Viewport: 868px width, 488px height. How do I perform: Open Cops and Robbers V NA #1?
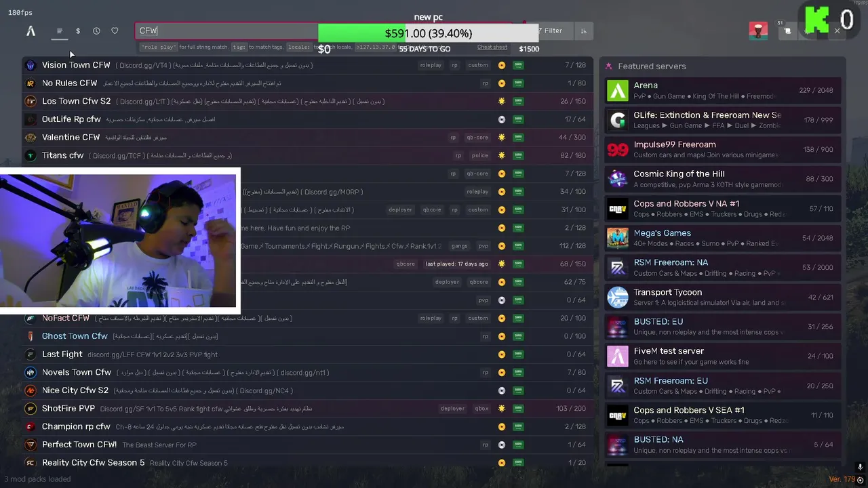pos(723,209)
